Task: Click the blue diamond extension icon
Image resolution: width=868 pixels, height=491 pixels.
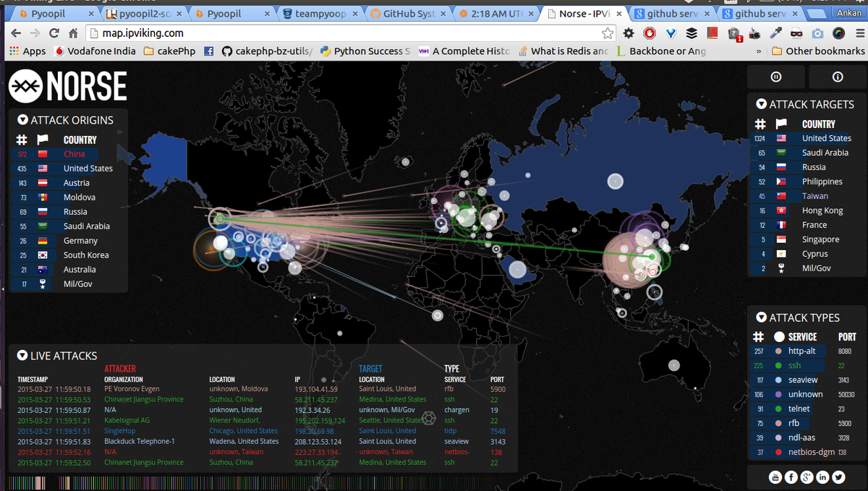Action: tap(671, 33)
